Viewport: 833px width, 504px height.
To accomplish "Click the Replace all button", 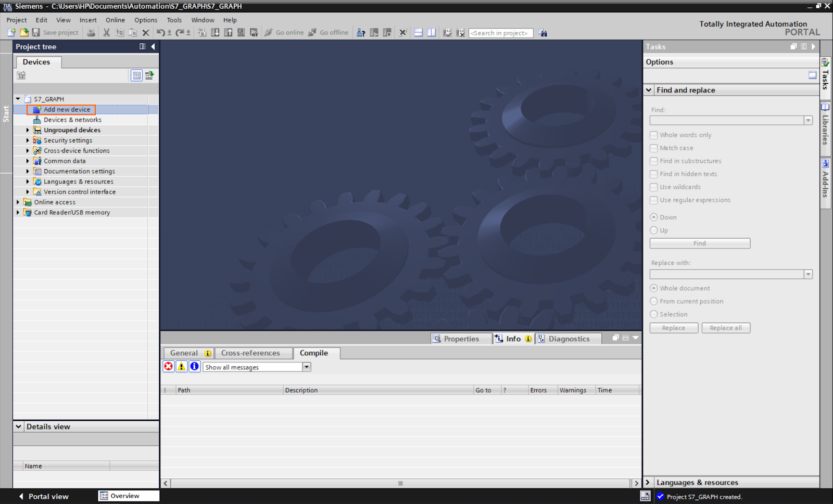I will click(x=726, y=328).
